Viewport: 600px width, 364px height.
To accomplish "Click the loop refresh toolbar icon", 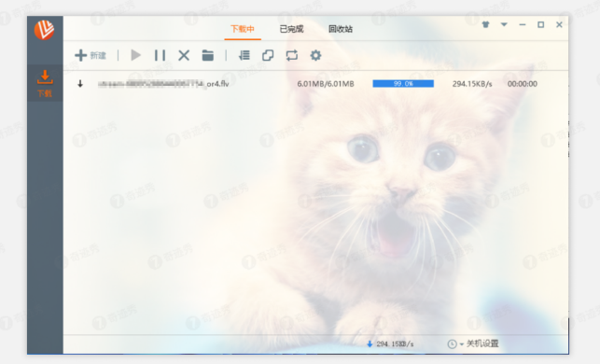I will tap(291, 55).
